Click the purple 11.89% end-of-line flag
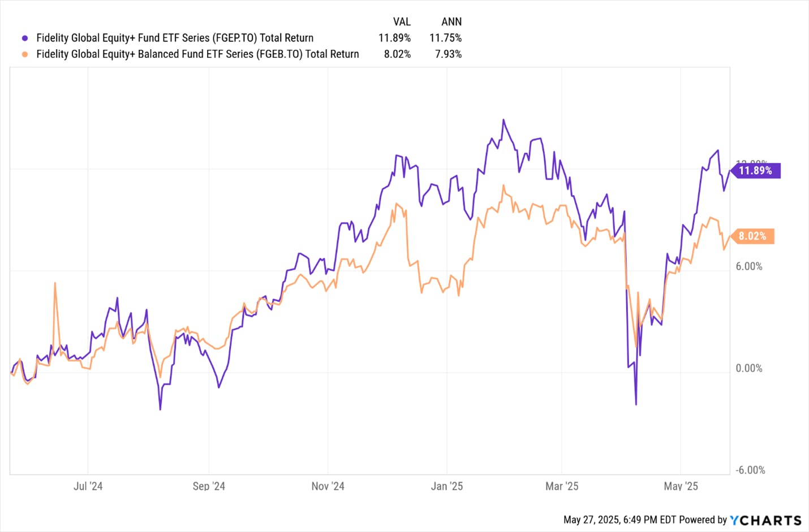Image resolution: width=809 pixels, height=532 pixels. pos(755,171)
